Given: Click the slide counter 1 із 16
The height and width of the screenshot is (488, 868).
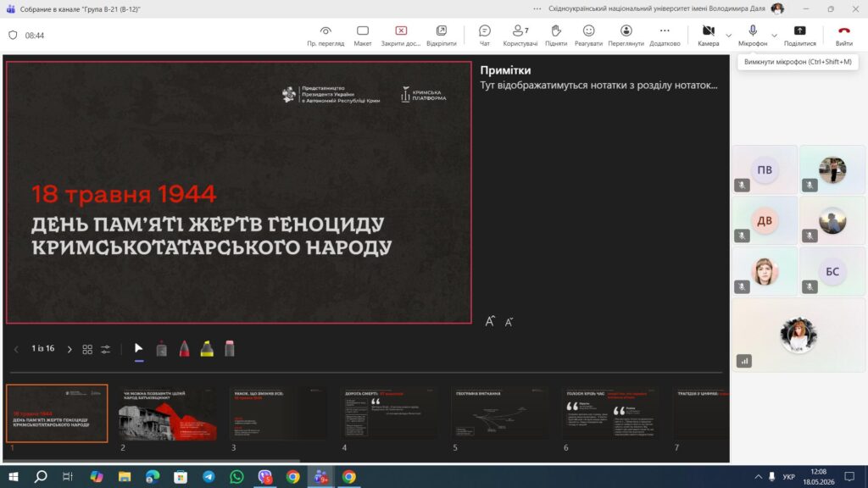Looking at the screenshot, I should (43, 348).
